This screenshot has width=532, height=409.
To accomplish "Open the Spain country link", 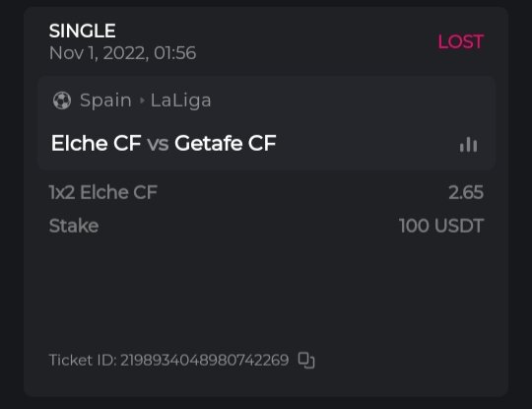I will pyautogui.click(x=105, y=101).
